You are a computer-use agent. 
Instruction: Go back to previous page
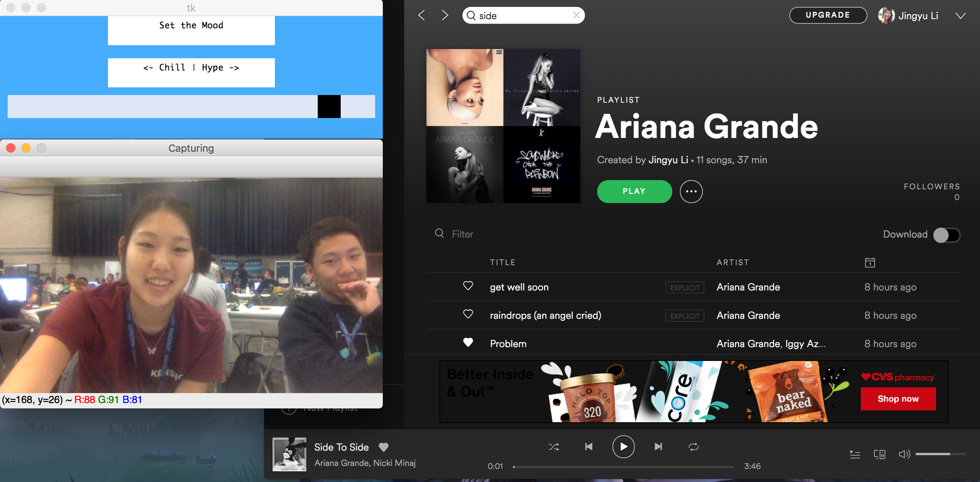tap(422, 15)
